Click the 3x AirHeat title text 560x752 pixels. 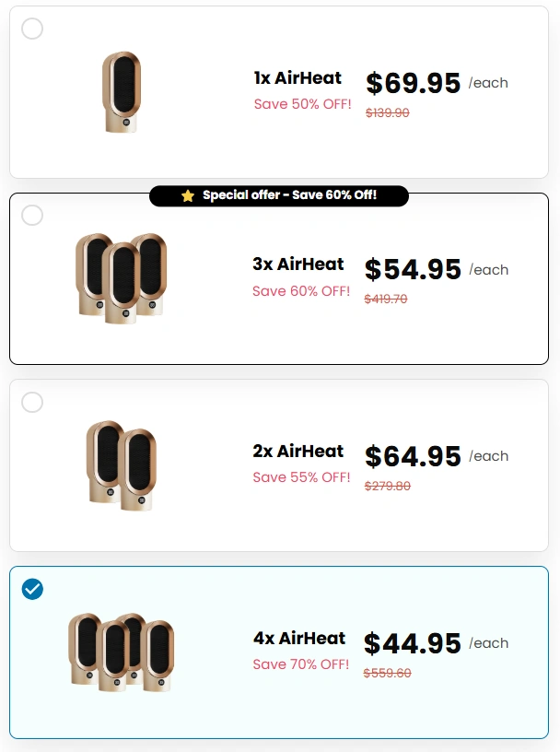pos(298,264)
